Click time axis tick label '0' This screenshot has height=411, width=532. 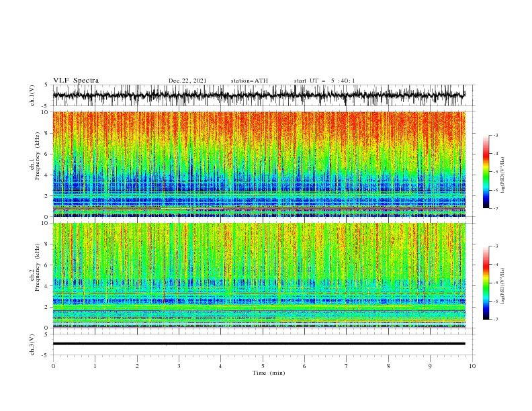(53, 366)
